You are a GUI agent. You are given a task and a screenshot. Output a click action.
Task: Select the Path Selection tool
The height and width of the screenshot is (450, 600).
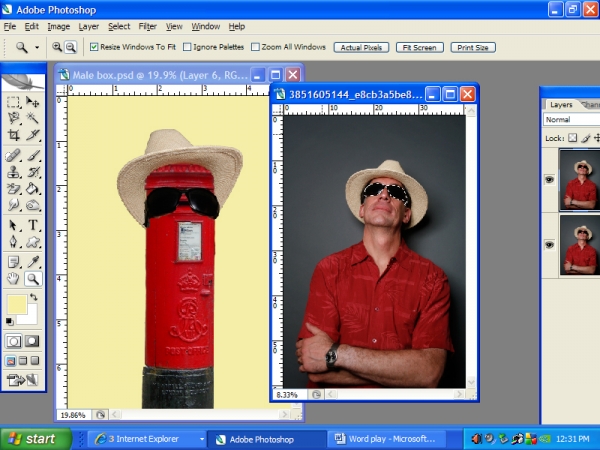[x=13, y=225]
